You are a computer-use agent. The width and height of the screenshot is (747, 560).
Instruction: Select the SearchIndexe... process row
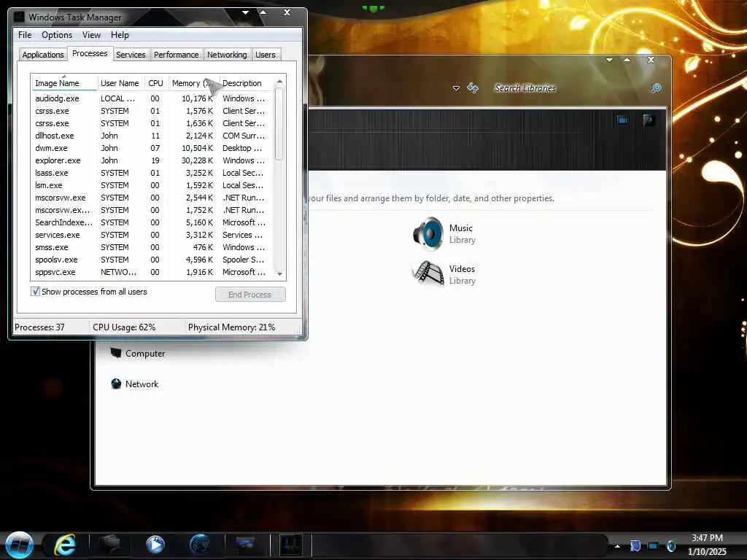point(152,222)
